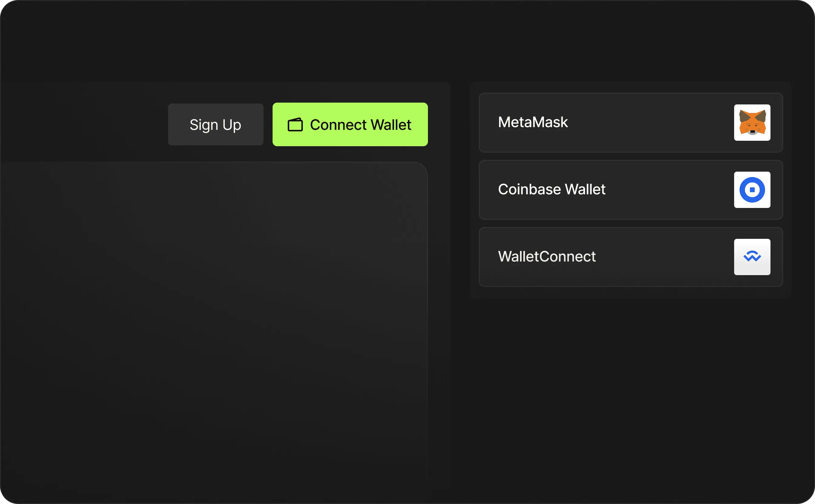
Task: Select the Coinbase Wallet option row
Action: 630,190
